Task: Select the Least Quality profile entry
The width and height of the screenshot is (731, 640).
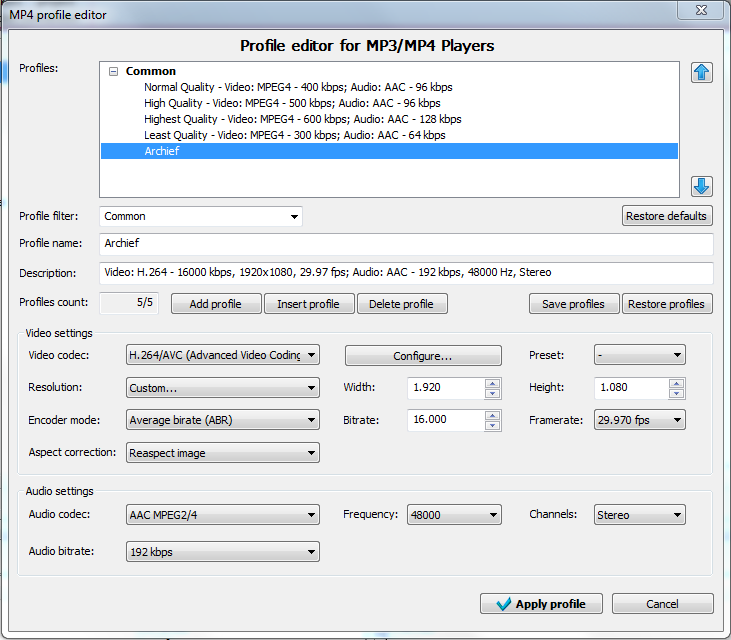Action: tap(294, 135)
